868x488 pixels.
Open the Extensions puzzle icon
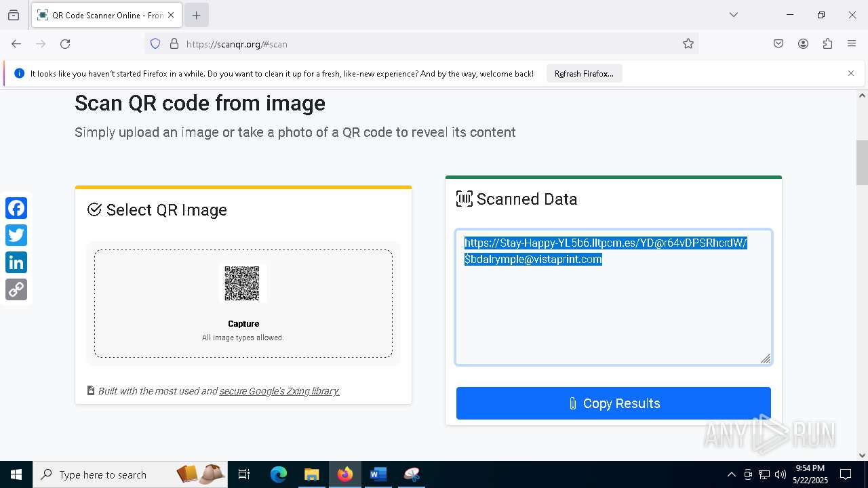coord(827,44)
